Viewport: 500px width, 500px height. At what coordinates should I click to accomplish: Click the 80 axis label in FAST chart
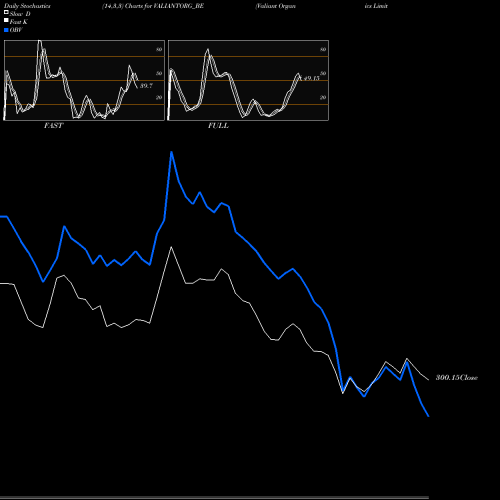[x=159, y=49]
